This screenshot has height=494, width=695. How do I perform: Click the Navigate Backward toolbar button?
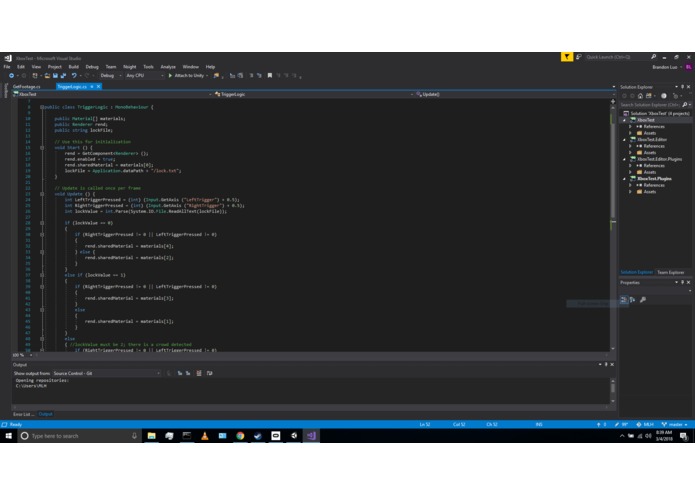[x=12, y=76]
